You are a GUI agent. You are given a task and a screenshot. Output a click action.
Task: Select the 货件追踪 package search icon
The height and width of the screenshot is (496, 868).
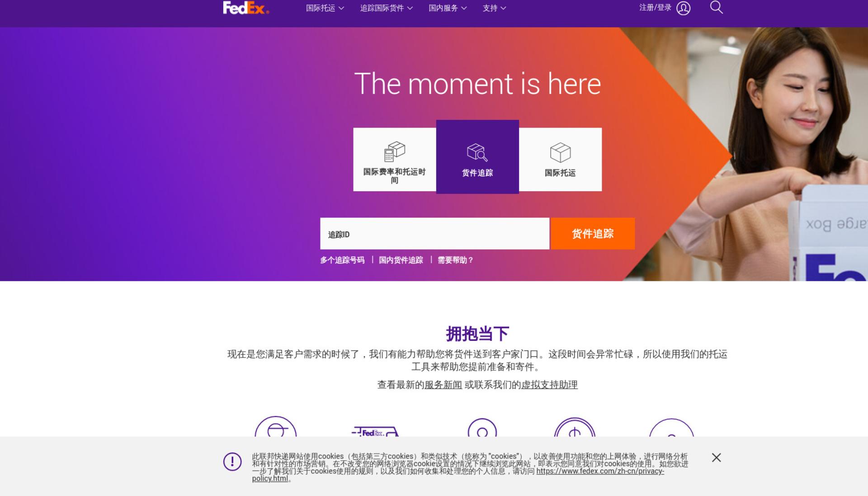(x=477, y=152)
